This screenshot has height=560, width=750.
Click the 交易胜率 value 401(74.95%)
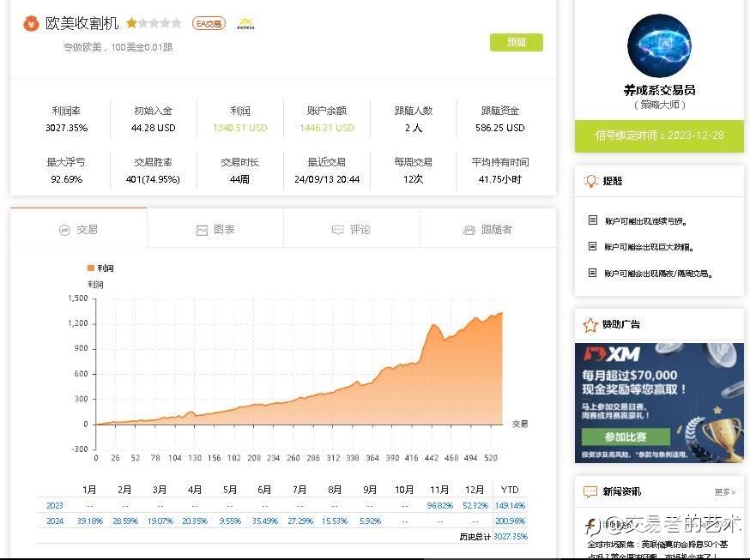click(153, 179)
